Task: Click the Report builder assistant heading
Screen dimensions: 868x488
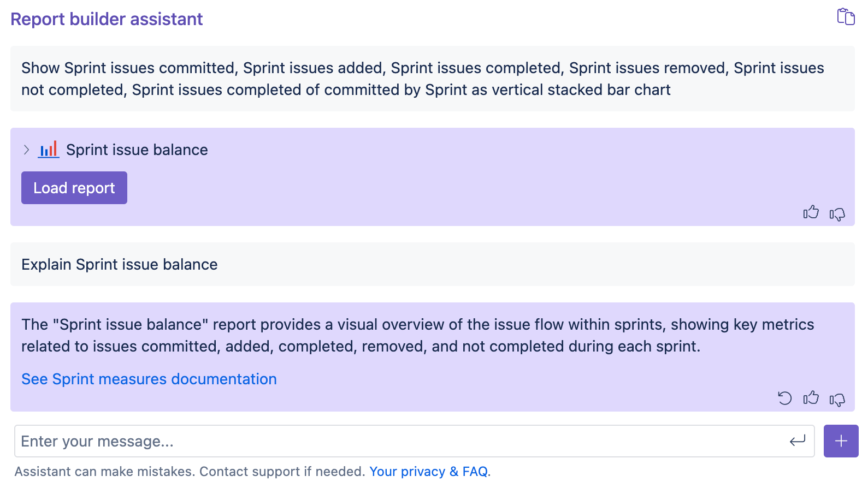Action: point(107,19)
